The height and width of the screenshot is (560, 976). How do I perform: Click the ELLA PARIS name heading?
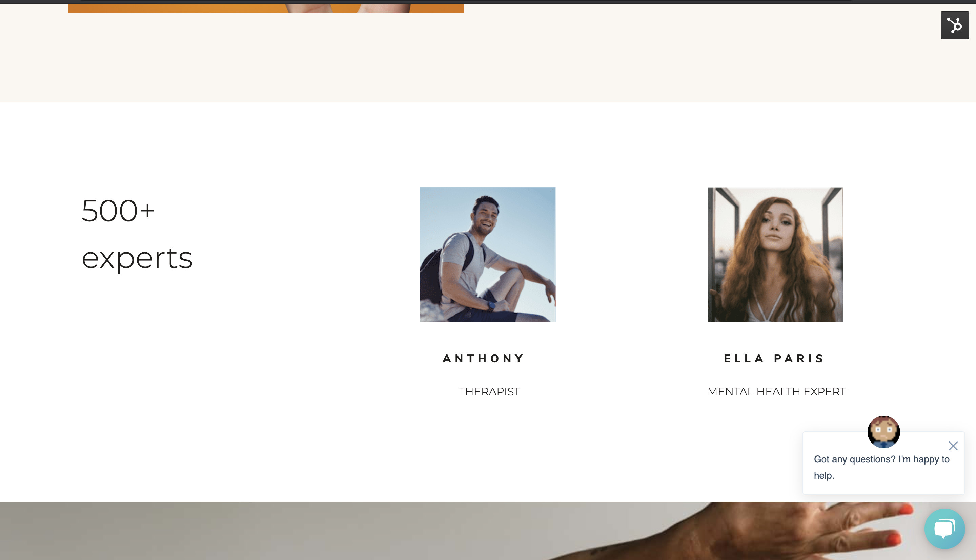(774, 359)
